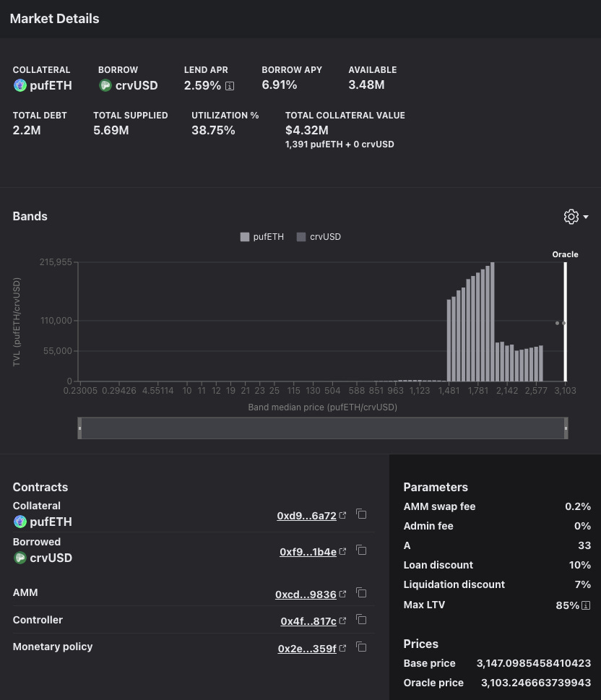Click the 'TVL (pufETH/crvUSD)' vertical axis label

(17, 322)
